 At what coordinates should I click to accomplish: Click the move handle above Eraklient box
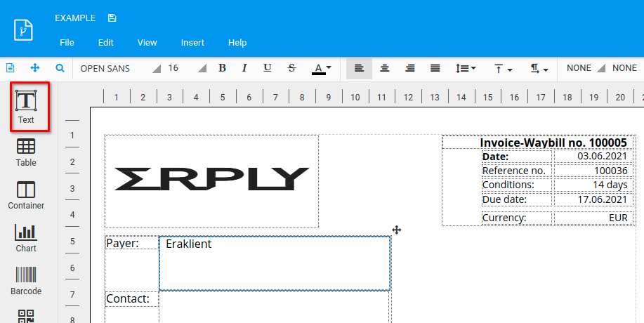396,230
